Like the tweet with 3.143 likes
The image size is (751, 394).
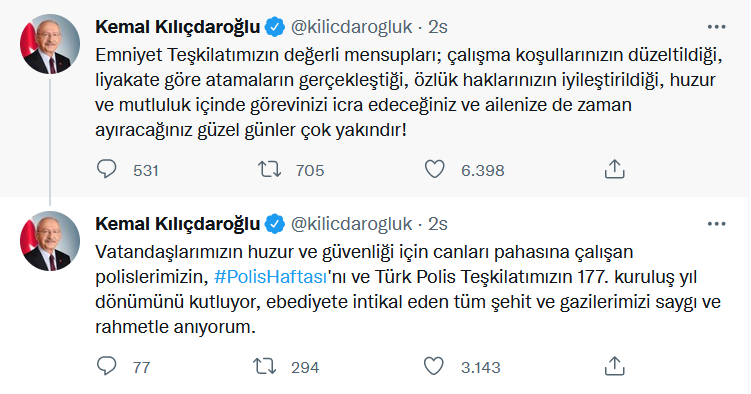pyautogui.click(x=434, y=367)
